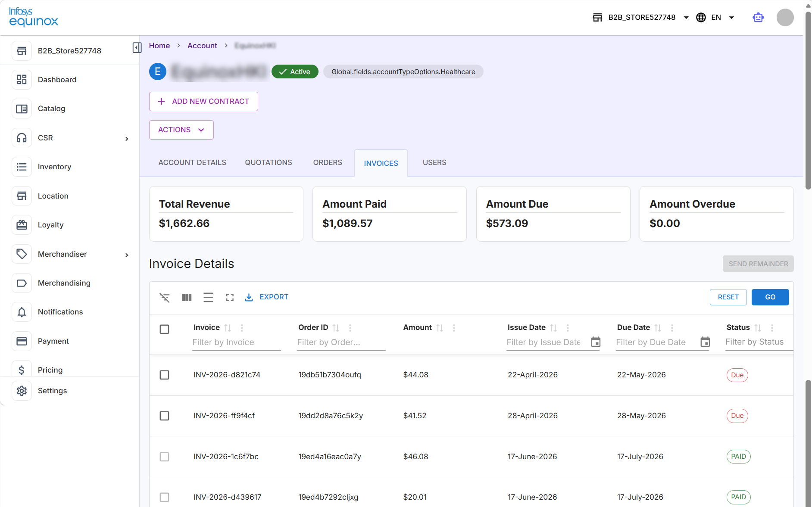Viewport: 812px width, 507px height.
Task: Click the Notifications bell icon
Action: tap(22, 312)
